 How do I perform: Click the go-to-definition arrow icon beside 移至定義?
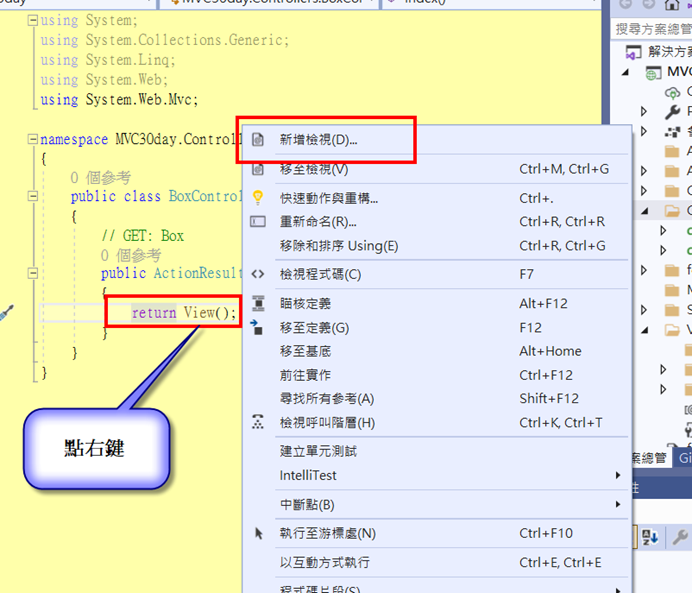click(x=257, y=327)
